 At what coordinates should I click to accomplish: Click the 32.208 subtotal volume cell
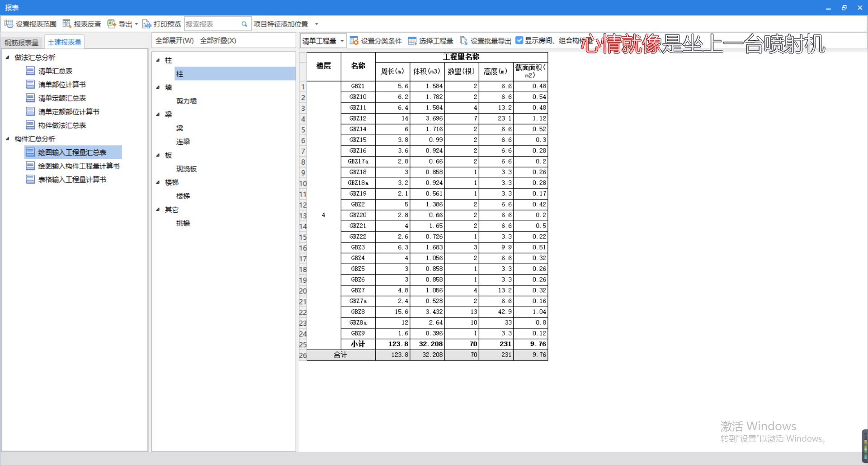[427, 344]
